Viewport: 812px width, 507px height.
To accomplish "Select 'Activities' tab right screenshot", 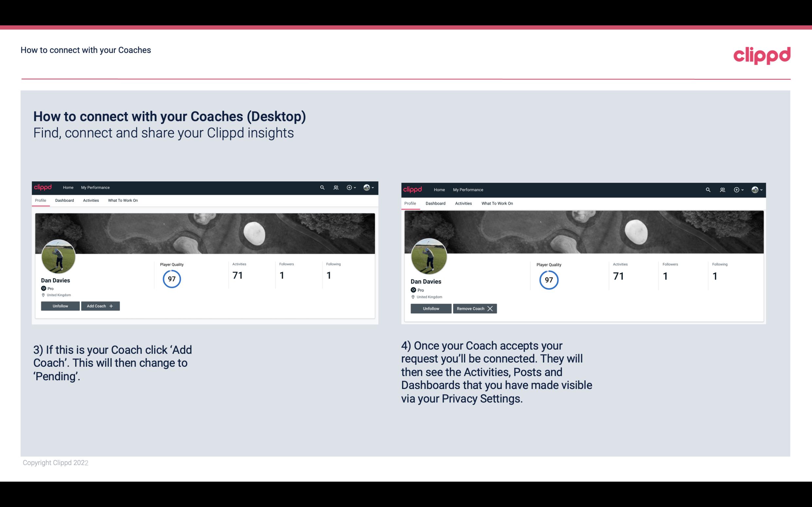I will tap(462, 203).
